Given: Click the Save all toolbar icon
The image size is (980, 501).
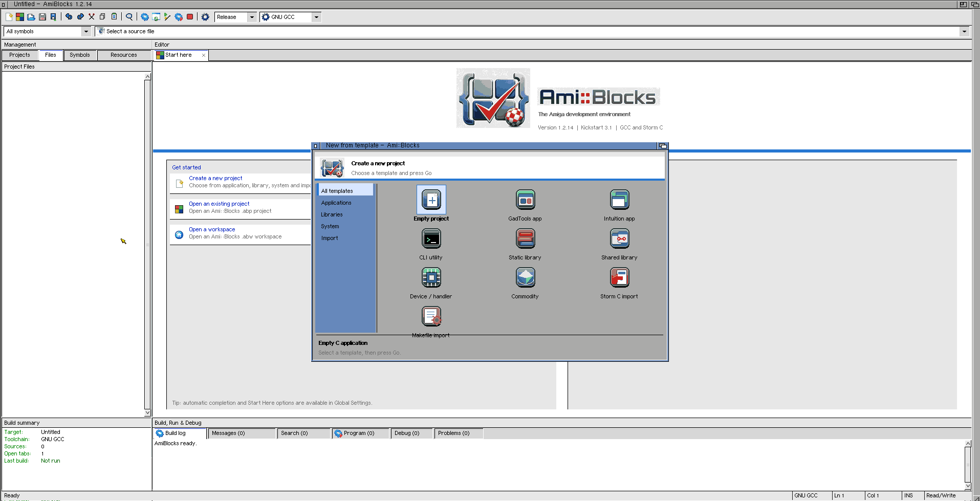Looking at the screenshot, I should point(53,17).
